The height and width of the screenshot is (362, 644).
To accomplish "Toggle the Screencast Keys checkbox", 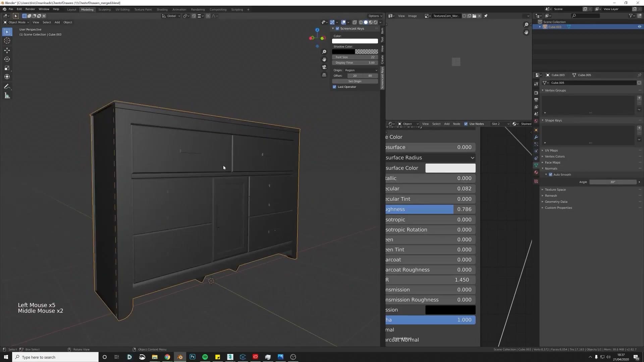I will pyautogui.click(x=337, y=28).
